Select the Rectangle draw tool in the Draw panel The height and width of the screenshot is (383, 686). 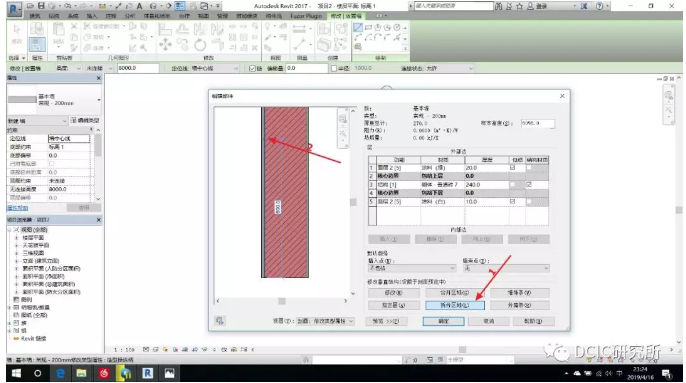(x=368, y=28)
